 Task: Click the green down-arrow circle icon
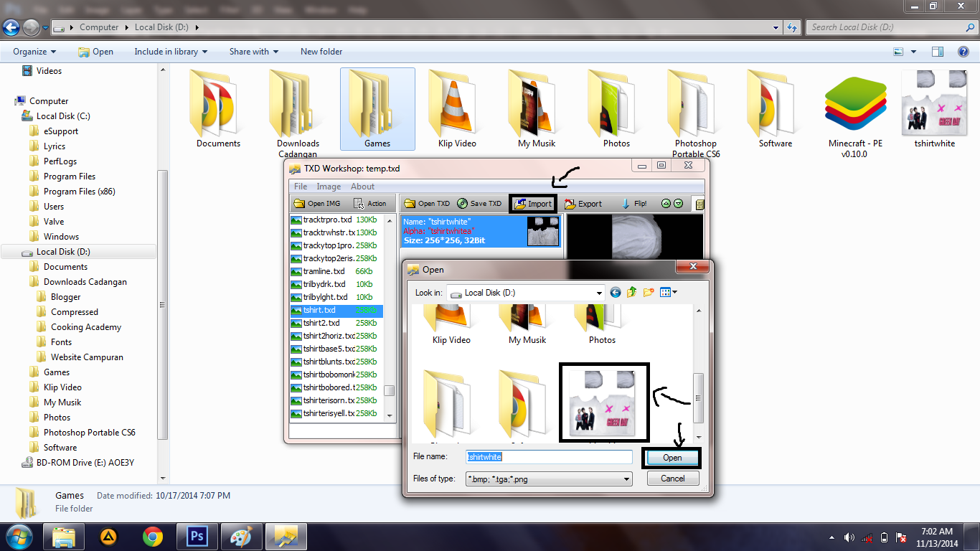pyautogui.click(x=678, y=204)
